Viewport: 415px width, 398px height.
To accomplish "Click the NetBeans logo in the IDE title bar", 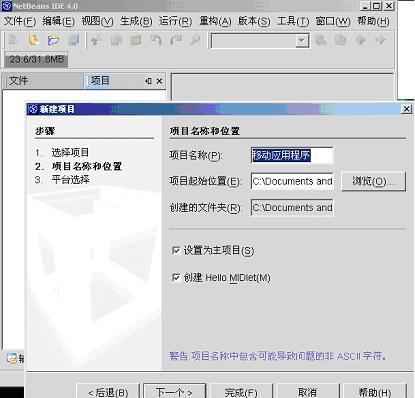I will (x=6, y=6).
